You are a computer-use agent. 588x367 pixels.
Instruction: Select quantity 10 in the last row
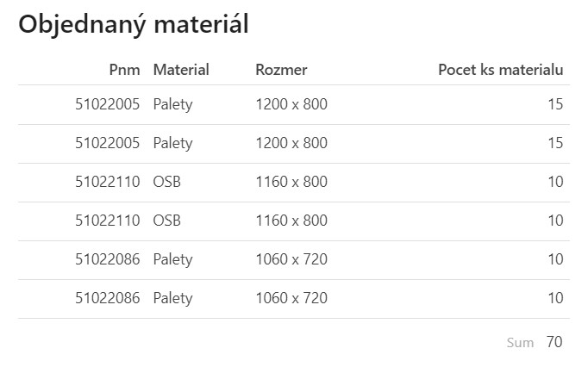pos(554,298)
